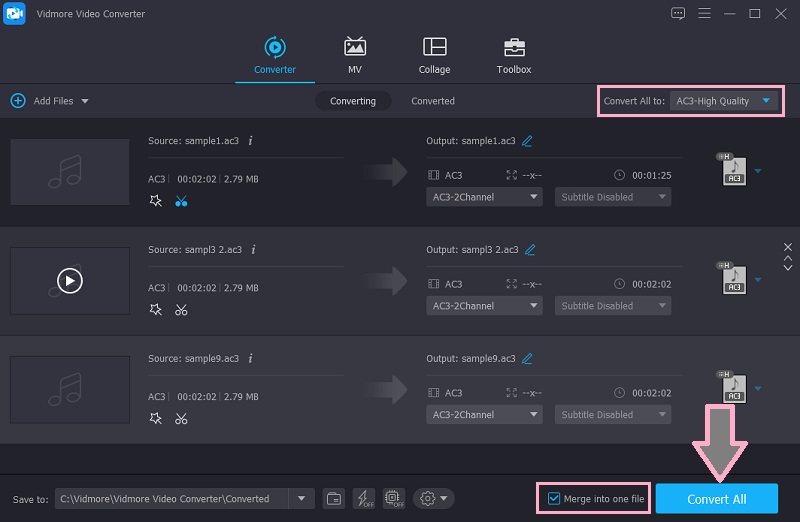Toggle the GPU chip acceleration icon
800x522 pixels.
point(393,498)
